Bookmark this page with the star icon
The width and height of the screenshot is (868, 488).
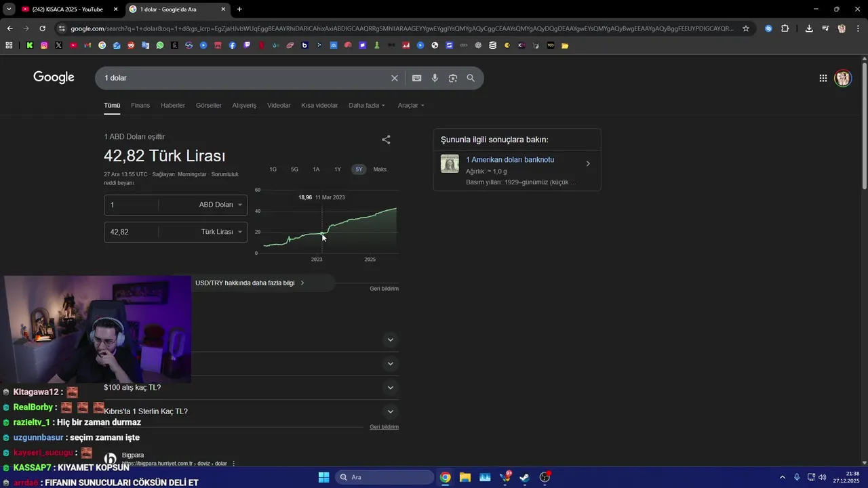(x=746, y=28)
